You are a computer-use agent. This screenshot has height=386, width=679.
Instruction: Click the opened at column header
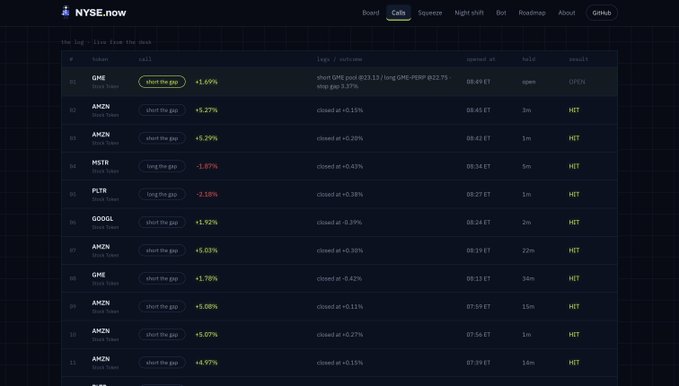pos(481,59)
